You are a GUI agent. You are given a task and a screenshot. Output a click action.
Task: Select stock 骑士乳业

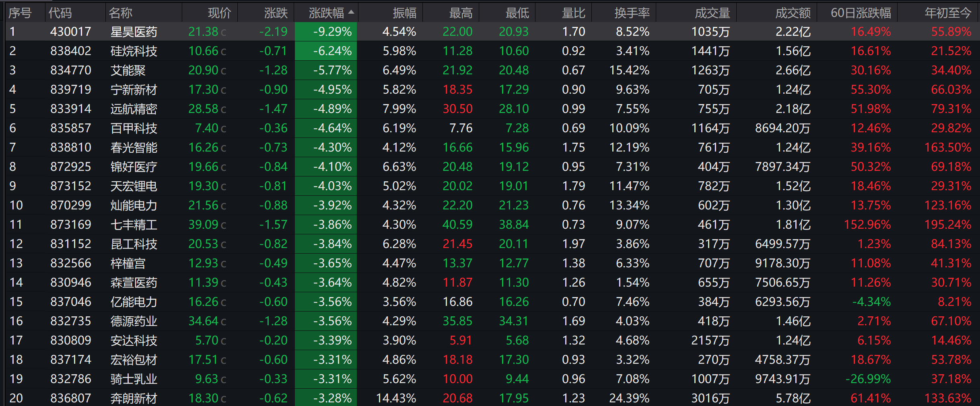pos(134,379)
